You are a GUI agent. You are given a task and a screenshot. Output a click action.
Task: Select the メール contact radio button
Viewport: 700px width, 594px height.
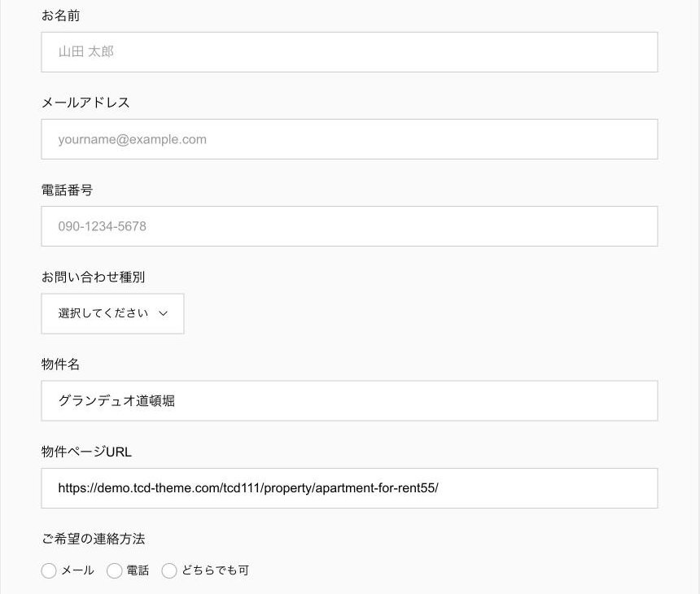(x=49, y=570)
